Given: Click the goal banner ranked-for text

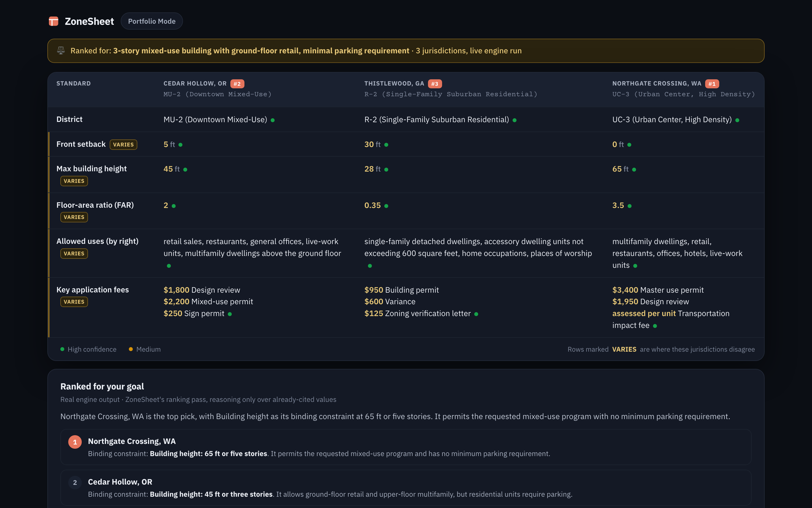Looking at the screenshot, I should tap(296, 51).
